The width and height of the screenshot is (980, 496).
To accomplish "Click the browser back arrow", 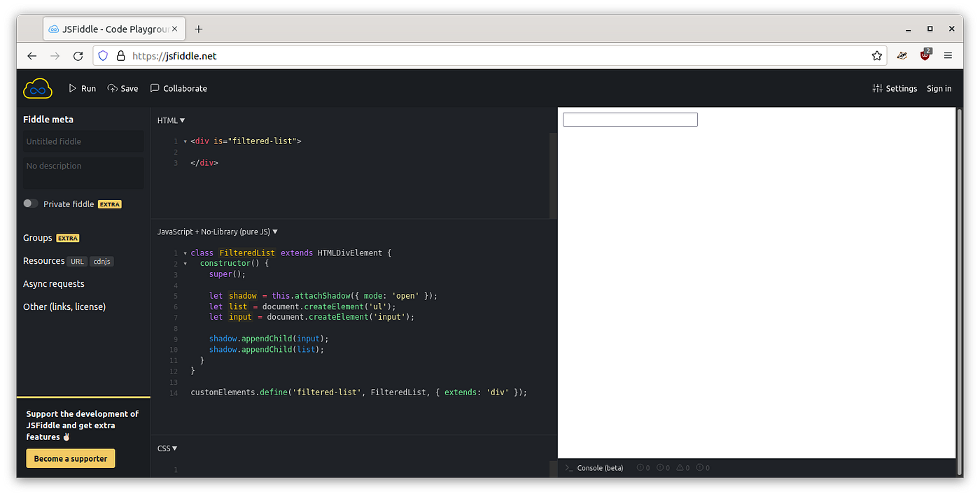I will (31, 56).
